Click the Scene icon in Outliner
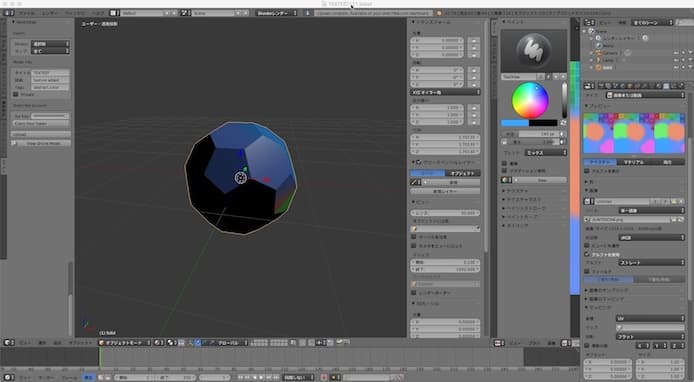 (591, 31)
